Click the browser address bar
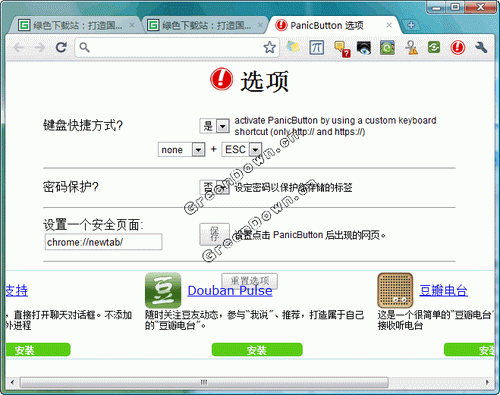 177,47
